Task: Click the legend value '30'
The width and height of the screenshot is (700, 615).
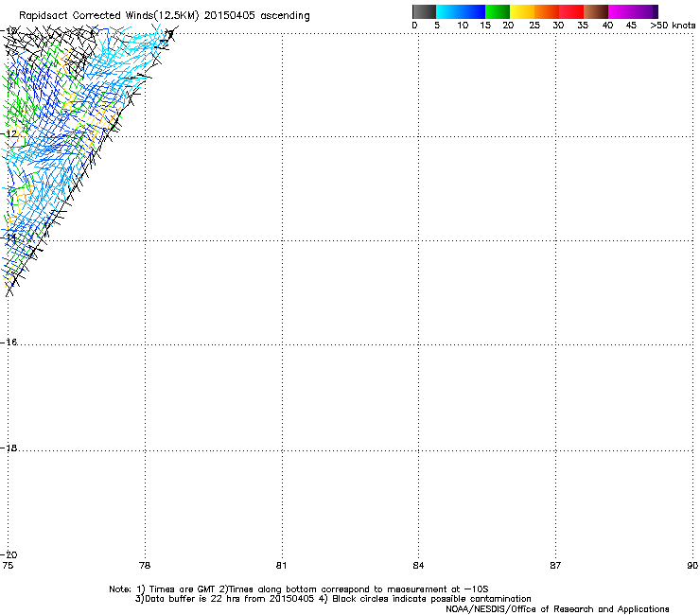Action: 558,26
